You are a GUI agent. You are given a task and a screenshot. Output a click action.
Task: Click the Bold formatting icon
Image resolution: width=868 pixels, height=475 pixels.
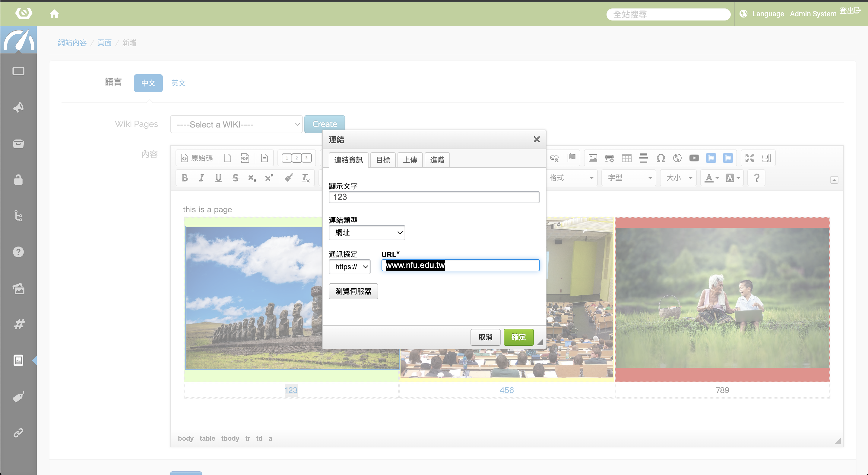[x=185, y=178]
